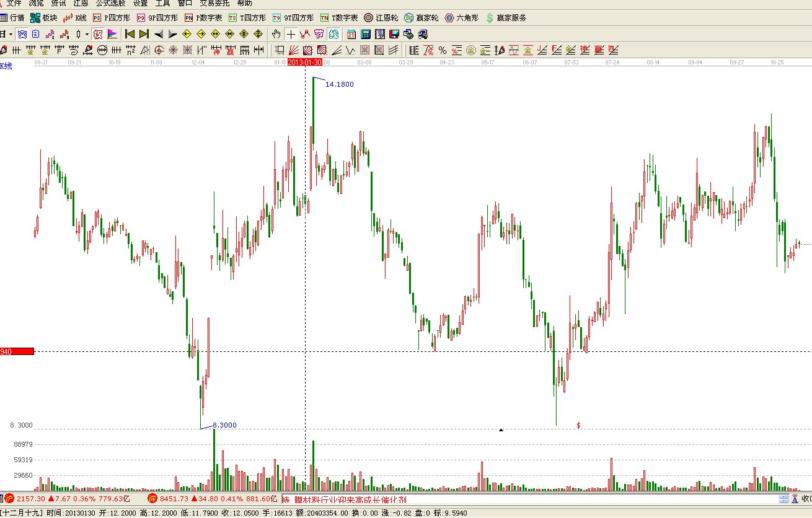Expand the 日 period dropdown arrow
The height and width of the screenshot is (518, 812).
click(x=11, y=34)
